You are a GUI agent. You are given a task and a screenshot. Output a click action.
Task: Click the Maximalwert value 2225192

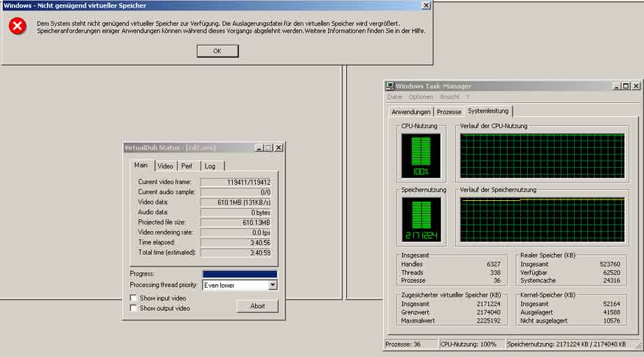(x=489, y=321)
